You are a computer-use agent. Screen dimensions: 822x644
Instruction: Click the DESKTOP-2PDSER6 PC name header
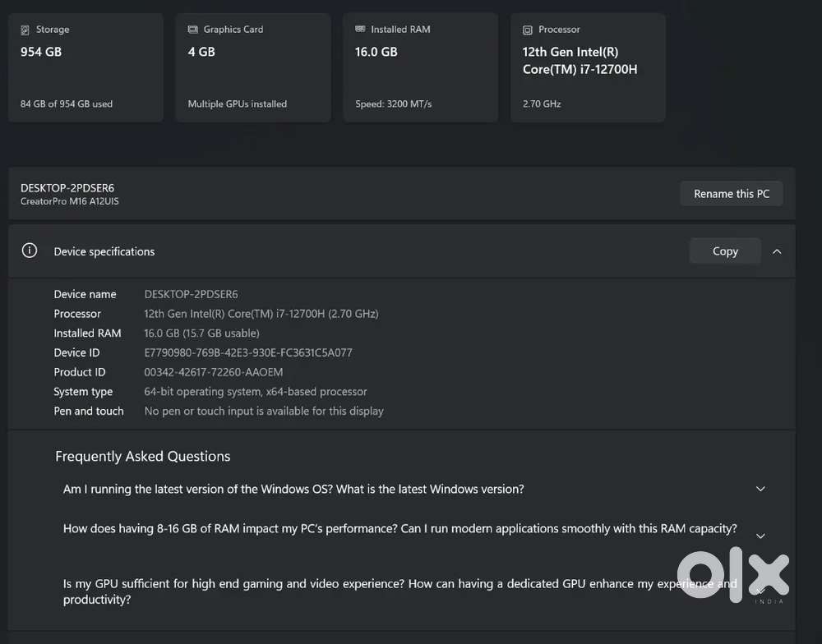pos(67,188)
